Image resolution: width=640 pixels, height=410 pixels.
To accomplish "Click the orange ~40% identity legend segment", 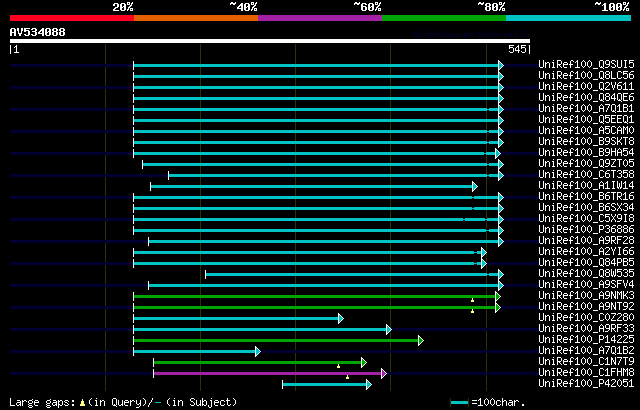I will (x=196, y=18).
